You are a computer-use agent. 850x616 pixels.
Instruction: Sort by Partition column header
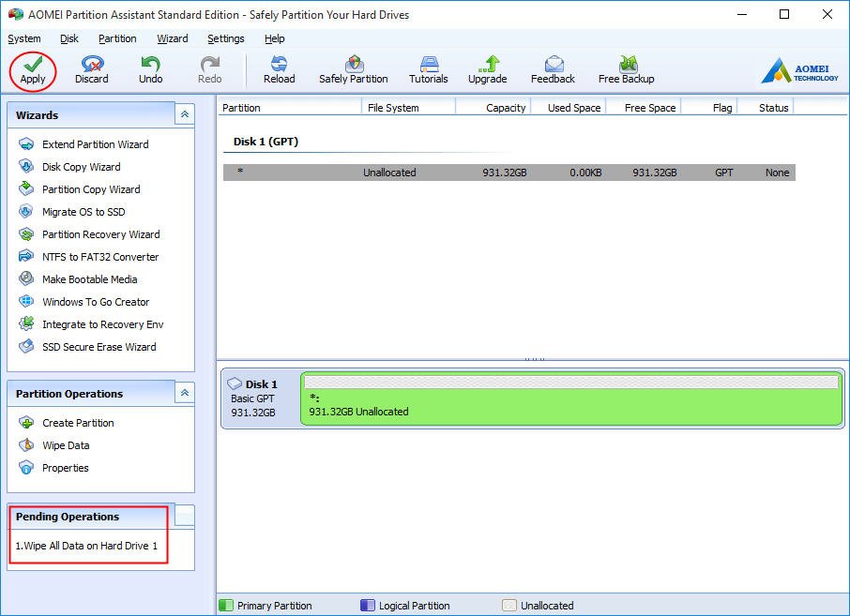tap(290, 107)
